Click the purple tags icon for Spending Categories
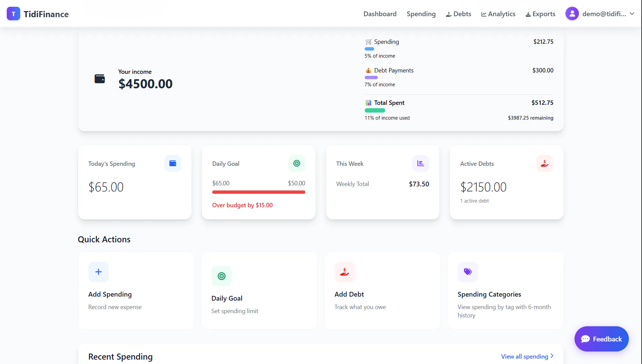The height and width of the screenshot is (364, 642). [x=468, y=272]
